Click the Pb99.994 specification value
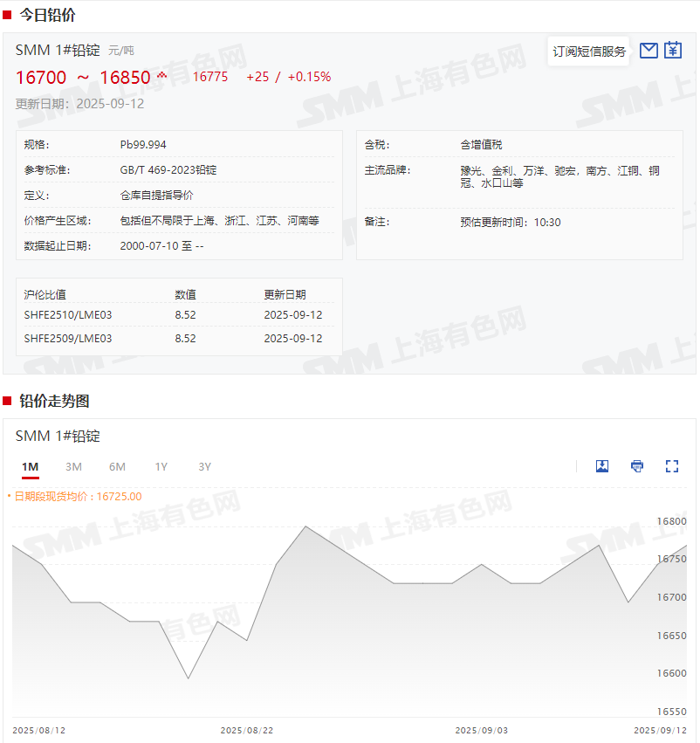 pos(143,145)
